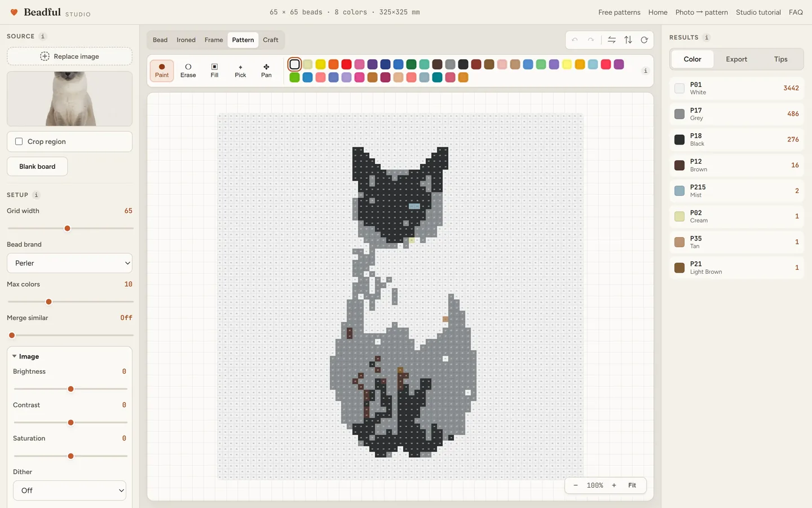Viewport: 812px width, 508px height.
Task: Click the Max colors slider handle
Action: click(x=48, y=302)
